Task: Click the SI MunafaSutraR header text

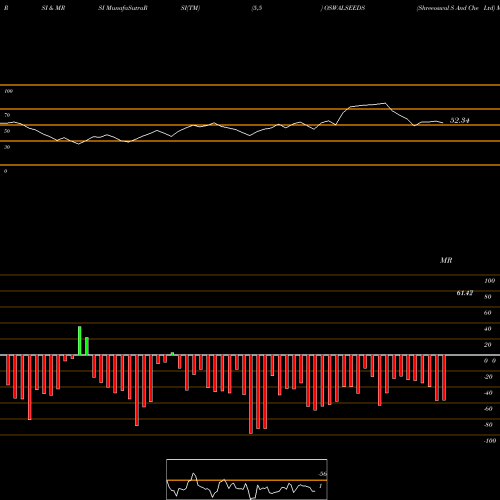Action: point(123,8)
